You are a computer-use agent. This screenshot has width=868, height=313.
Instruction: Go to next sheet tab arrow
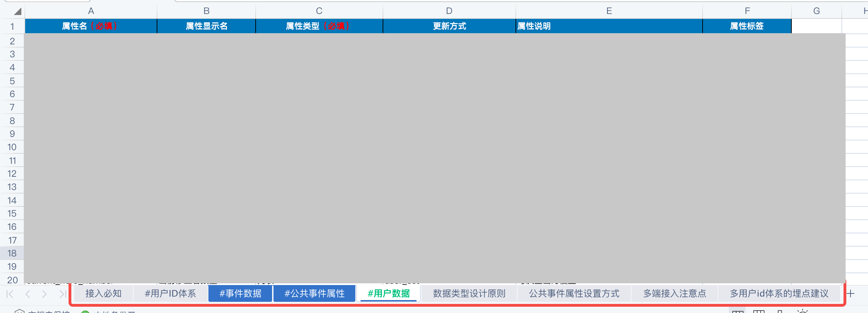coord(44,294)
